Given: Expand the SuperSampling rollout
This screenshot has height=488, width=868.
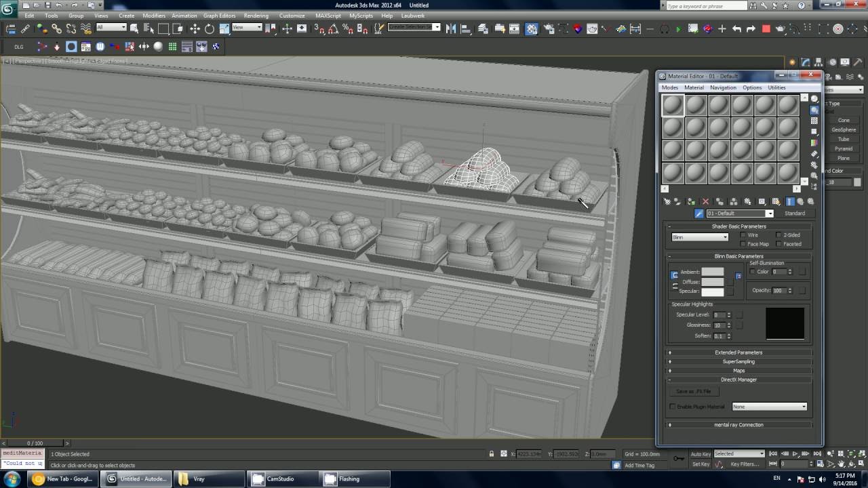Looking at the screenshot, I should [x=739, y=361].
